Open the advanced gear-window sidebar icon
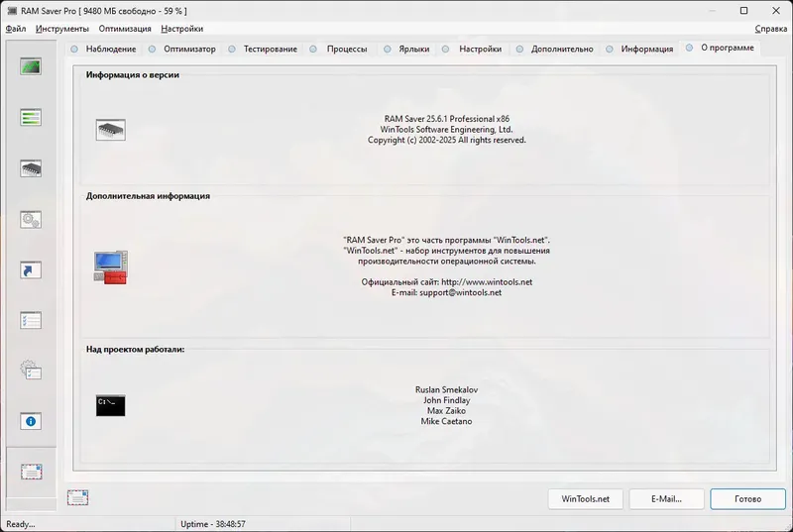This screenshot has width=793, height=532. (31, 370)
